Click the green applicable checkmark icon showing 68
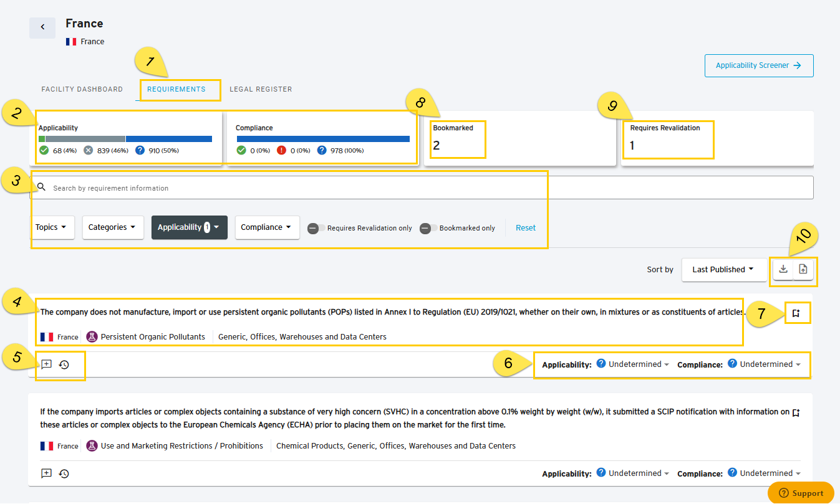 pos(44,150)
